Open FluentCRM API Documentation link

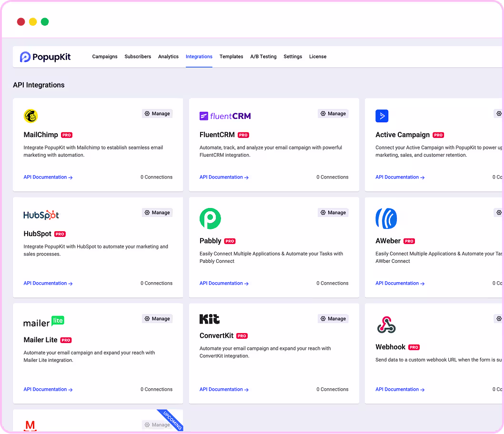click(x=224, y=177)
